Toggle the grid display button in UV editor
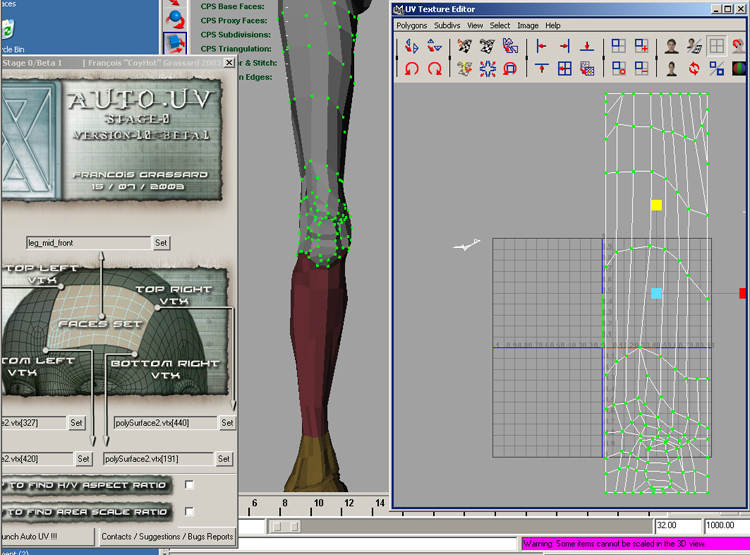 (717, 46)
